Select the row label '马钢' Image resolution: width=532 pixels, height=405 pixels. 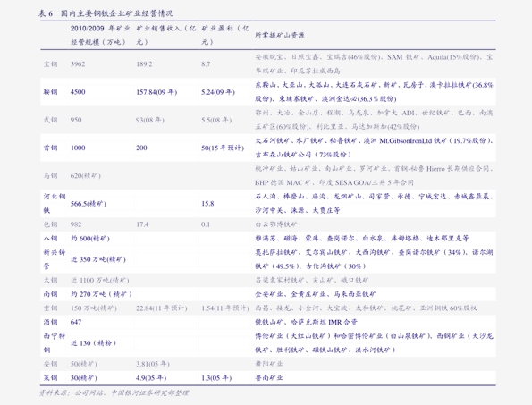point(51,176)
